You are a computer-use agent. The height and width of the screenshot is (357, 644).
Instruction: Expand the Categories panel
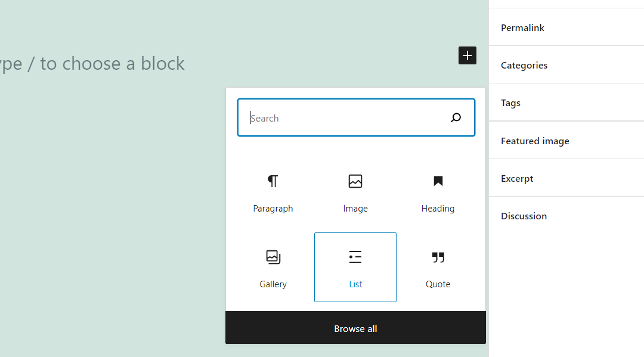coord(524,65)
